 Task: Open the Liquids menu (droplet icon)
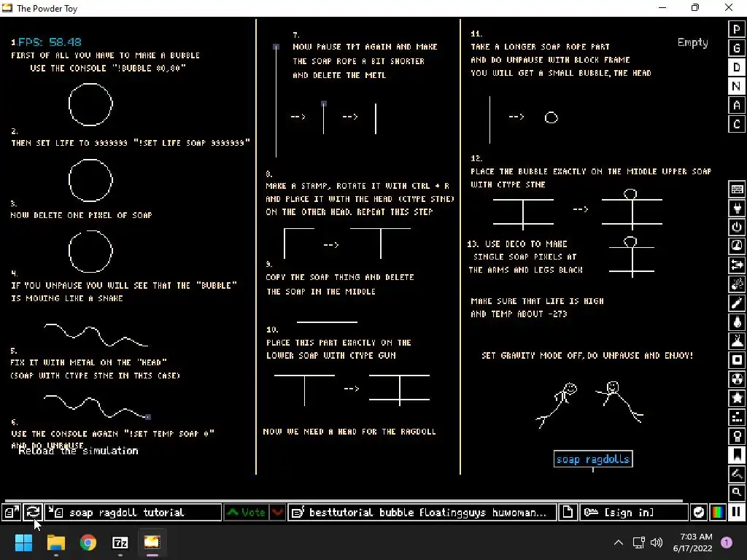737,322
